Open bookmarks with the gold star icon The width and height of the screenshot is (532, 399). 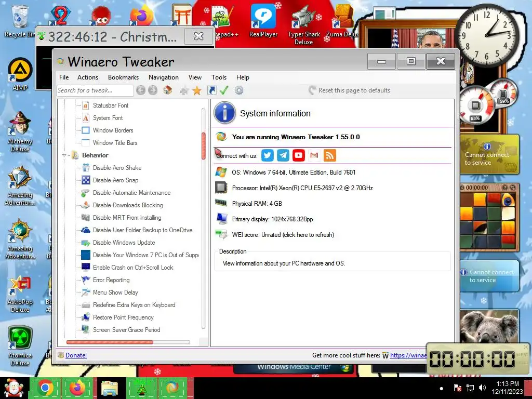click(x=197, y=90)
